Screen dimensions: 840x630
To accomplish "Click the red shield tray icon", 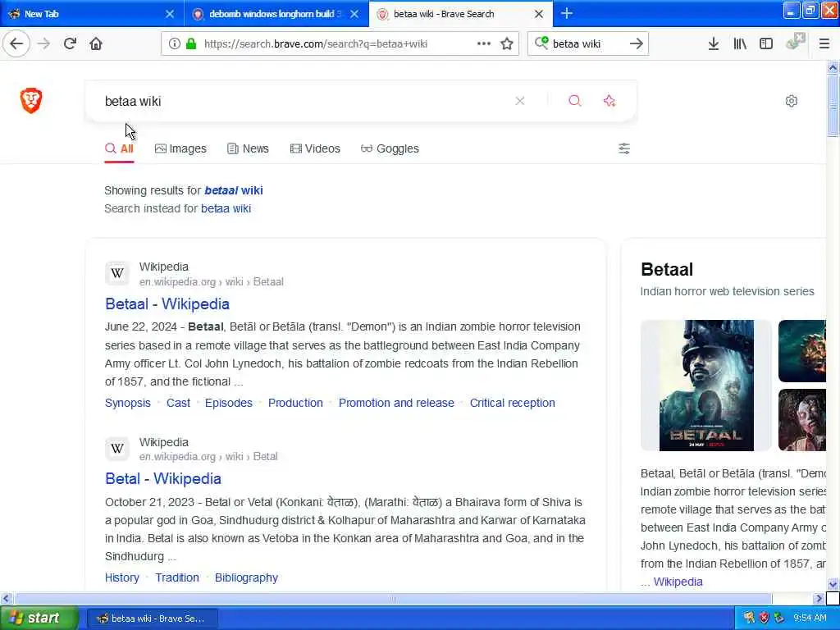I will (x=764, y=618).
